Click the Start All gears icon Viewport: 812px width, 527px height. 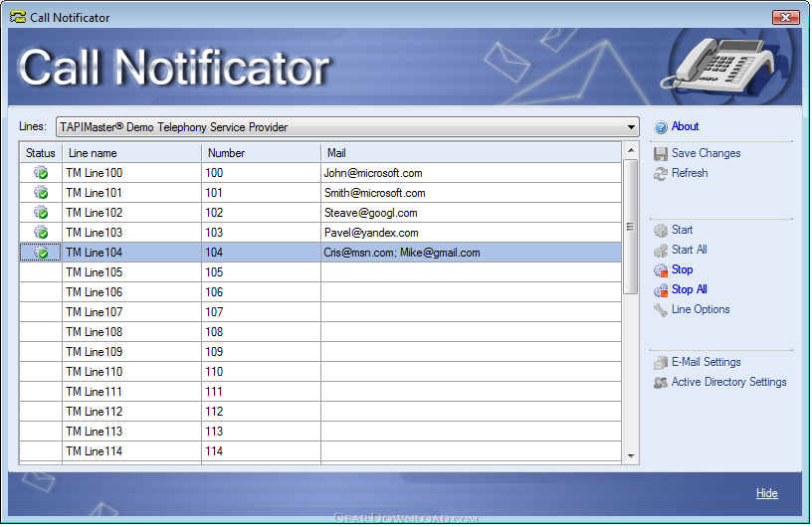(661, 251)
